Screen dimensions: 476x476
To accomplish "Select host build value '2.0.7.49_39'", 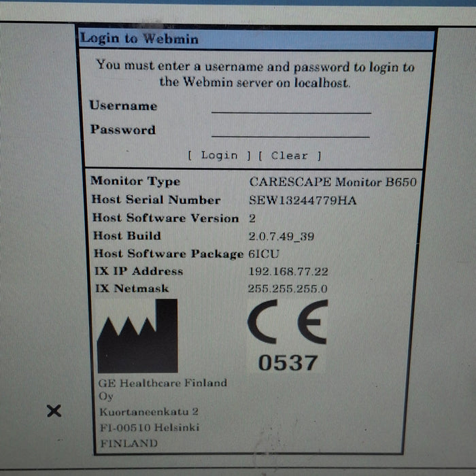I will coord(282,237).
